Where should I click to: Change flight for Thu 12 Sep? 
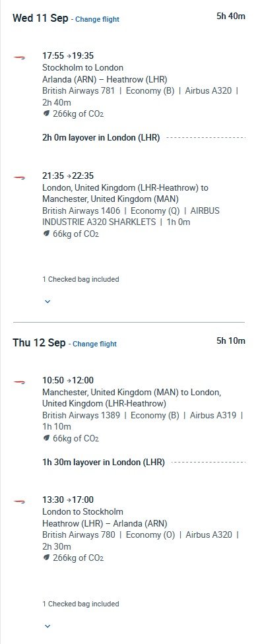coord(94,344)
